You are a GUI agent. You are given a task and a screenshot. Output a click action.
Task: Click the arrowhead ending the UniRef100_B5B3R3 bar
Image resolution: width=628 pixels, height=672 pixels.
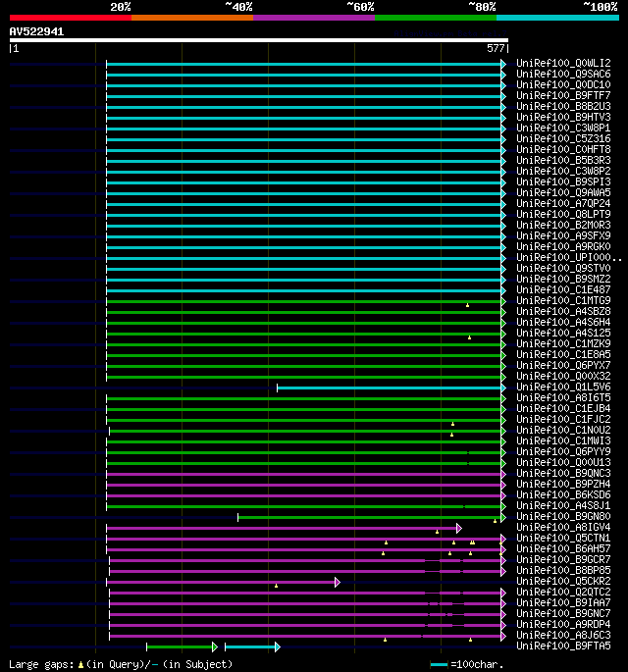tap(503, 161)
